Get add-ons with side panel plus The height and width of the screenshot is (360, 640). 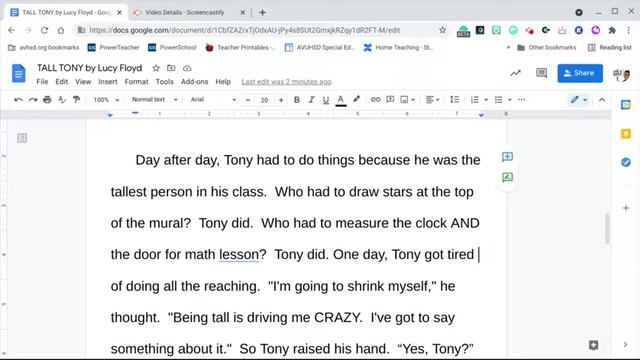point(626,208)
